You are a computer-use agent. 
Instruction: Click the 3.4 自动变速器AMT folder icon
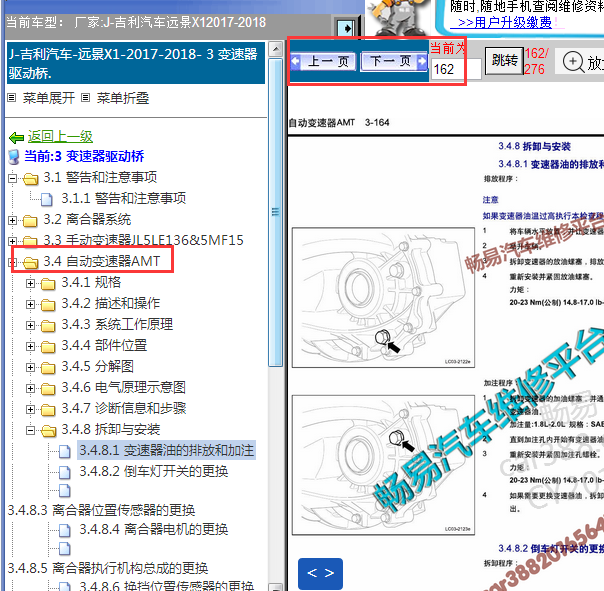30,263
